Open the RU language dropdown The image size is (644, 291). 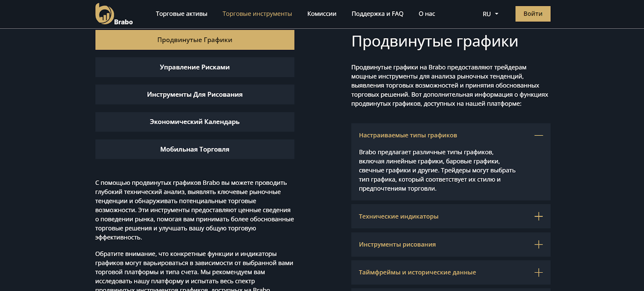[491, 14]
